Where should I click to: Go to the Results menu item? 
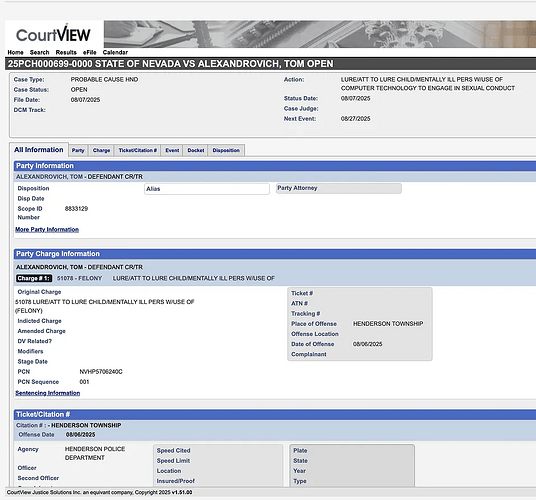pos(66,52)
